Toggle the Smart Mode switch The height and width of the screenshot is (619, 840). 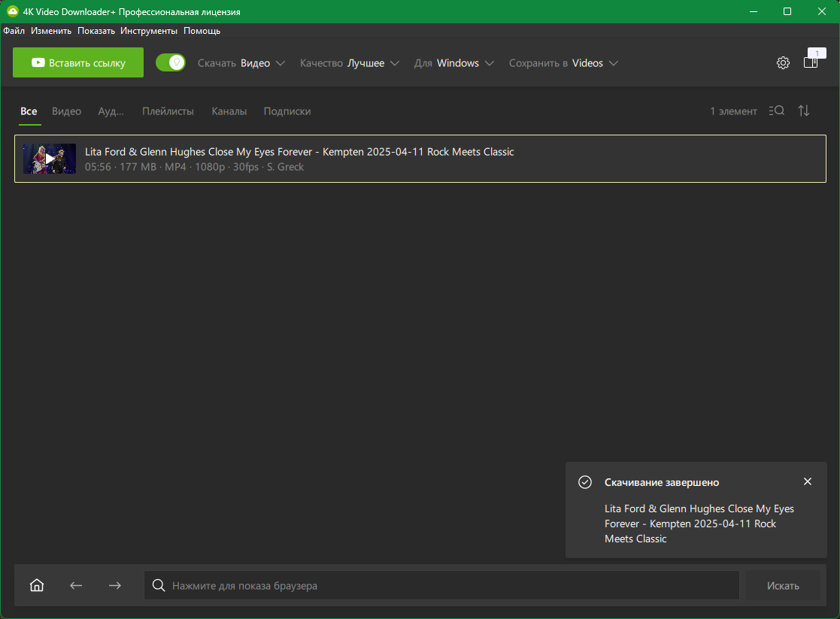tap(171, 62)
